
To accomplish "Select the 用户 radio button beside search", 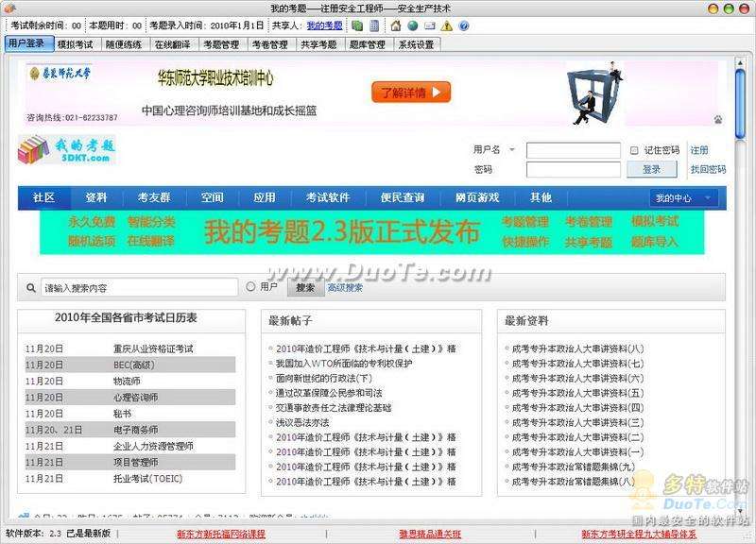I will (250, 287).
